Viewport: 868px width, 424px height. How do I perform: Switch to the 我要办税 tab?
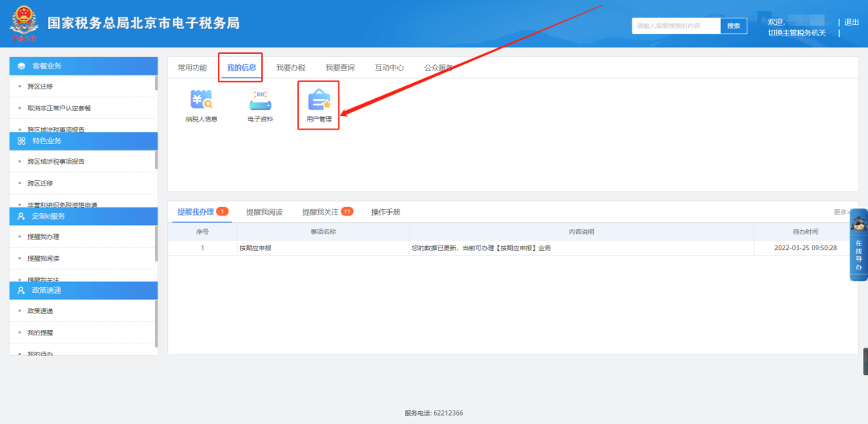pos(291,68)
